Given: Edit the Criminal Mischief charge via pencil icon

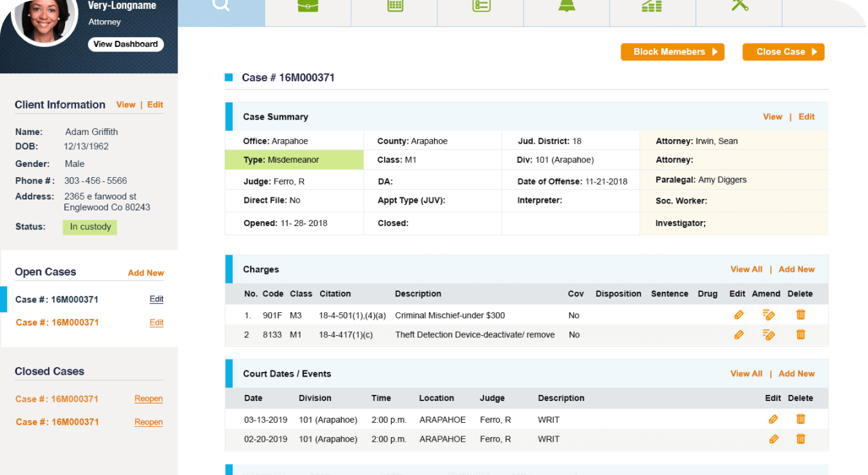Looking at the screenshot, I should point(738,315).
